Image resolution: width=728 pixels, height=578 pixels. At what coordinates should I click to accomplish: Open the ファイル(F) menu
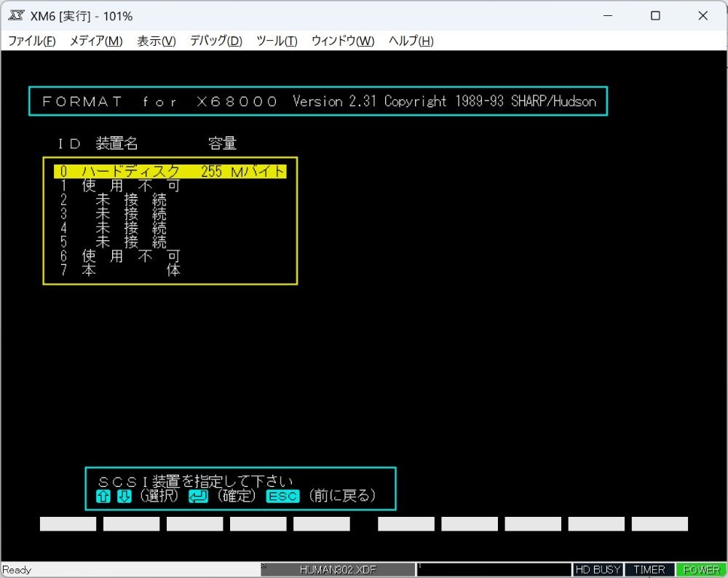(31, 41)
